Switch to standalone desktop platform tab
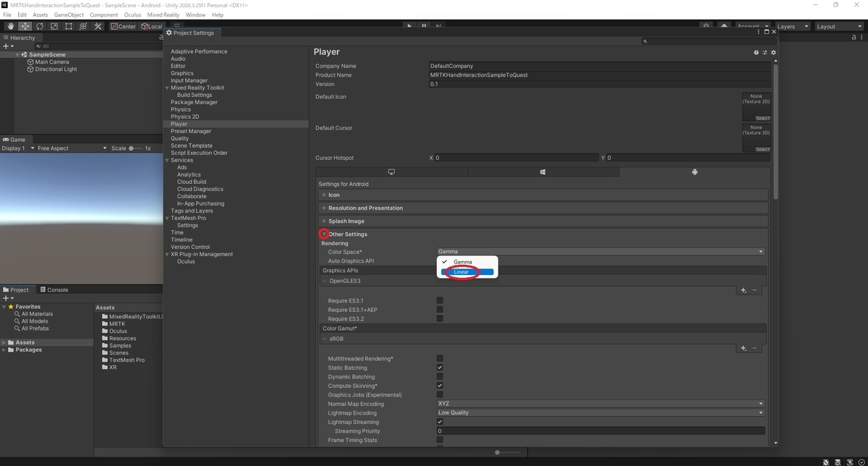This screenshot has height=466, width=868. [x=391, y=172]
